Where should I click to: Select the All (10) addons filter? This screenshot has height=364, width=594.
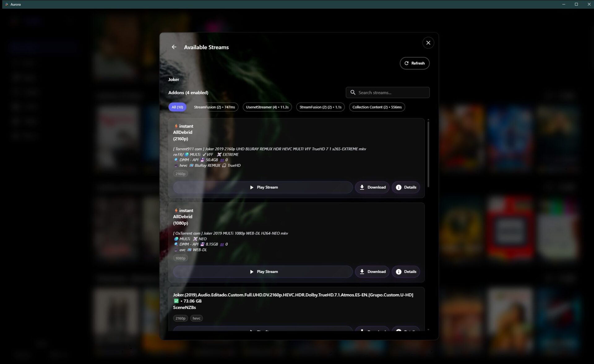coord(177,107)
